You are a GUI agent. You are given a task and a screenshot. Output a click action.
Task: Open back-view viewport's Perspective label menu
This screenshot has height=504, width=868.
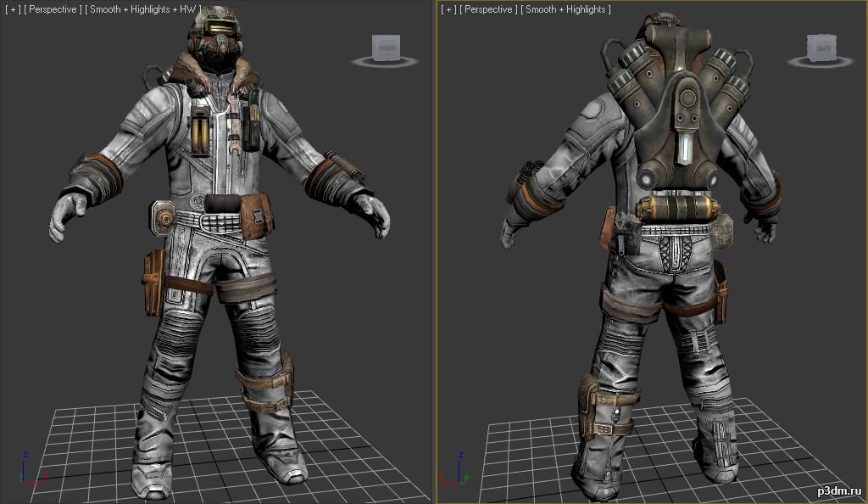488,9
